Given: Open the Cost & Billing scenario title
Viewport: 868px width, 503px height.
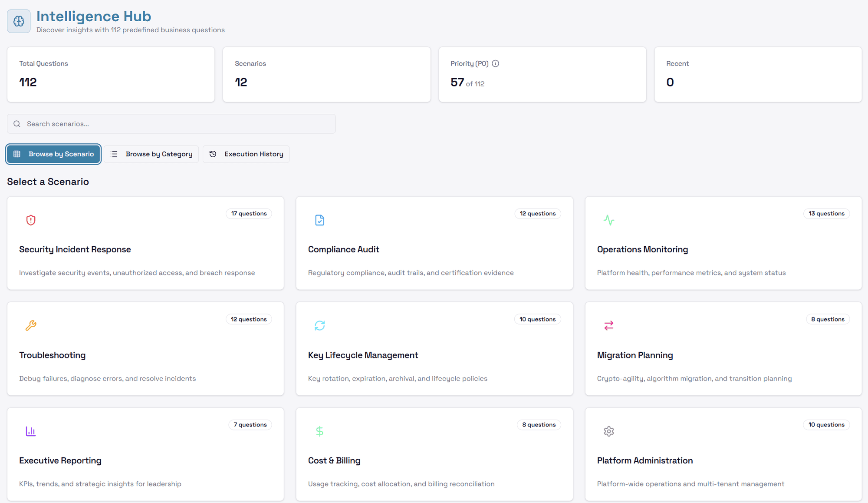Looking at the screenshot, I should 334,460.
